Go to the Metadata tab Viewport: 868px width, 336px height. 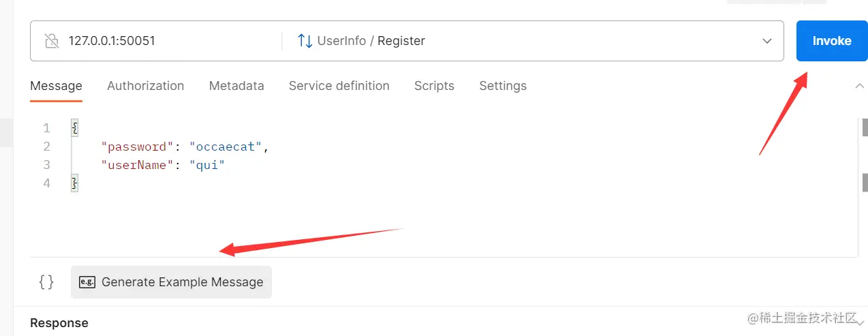pyautogui.click(x=236, y=86)
